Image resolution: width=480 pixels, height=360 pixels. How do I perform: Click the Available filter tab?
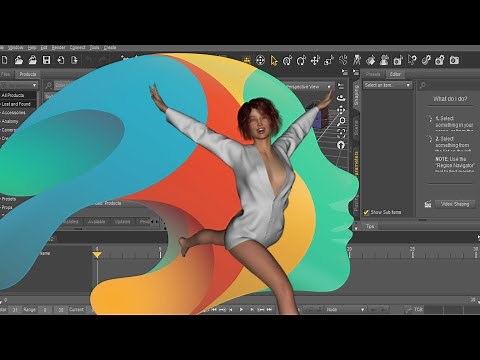tap(96, 222)
